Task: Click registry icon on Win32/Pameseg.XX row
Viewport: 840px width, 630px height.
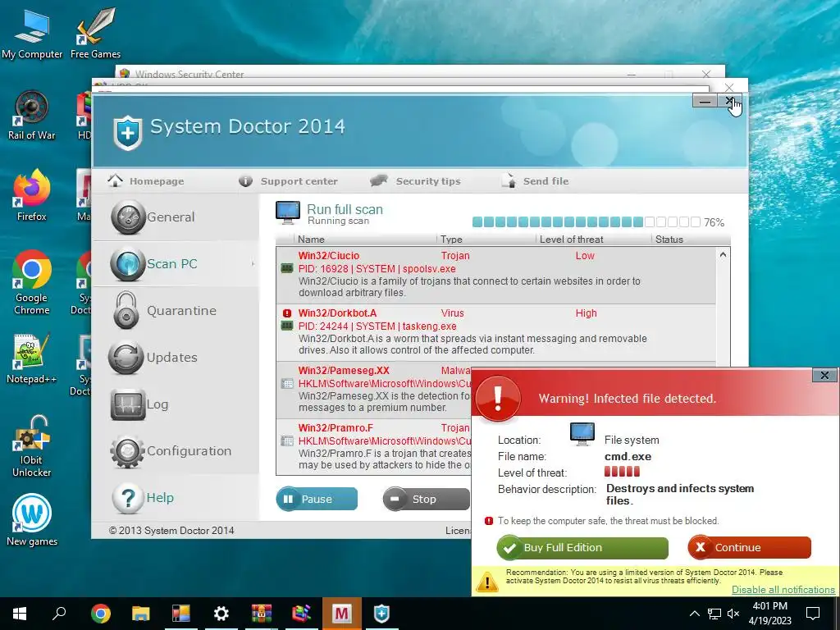Action: tap(287, 384)
